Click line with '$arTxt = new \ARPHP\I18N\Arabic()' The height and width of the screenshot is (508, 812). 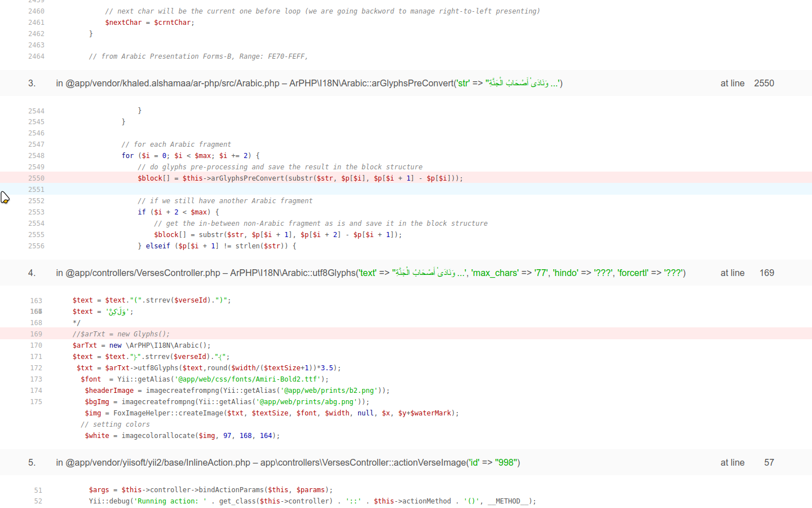tap(142, 345)
